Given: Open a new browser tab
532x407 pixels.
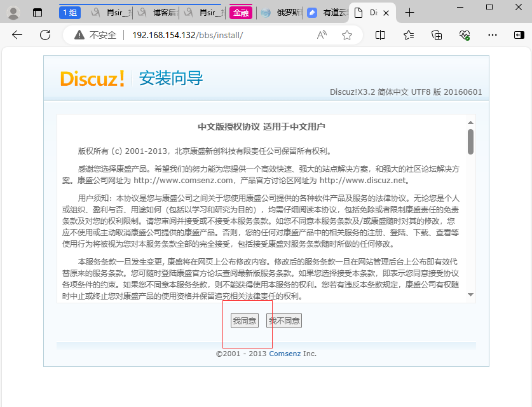Looking at the screenshot, I should (409, 13).
